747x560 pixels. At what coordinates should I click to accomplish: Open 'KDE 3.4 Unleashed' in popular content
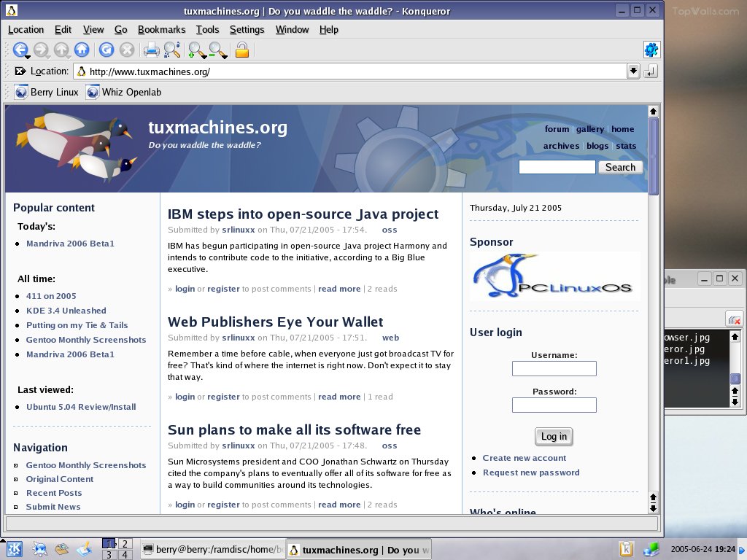[x=66, y=311]
